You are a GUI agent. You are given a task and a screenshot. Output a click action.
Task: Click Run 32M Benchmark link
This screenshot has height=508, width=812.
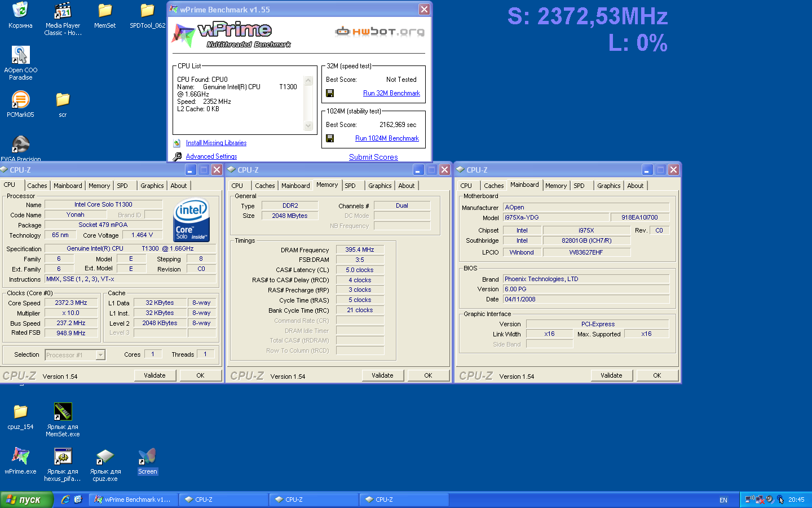coord(391,93)
